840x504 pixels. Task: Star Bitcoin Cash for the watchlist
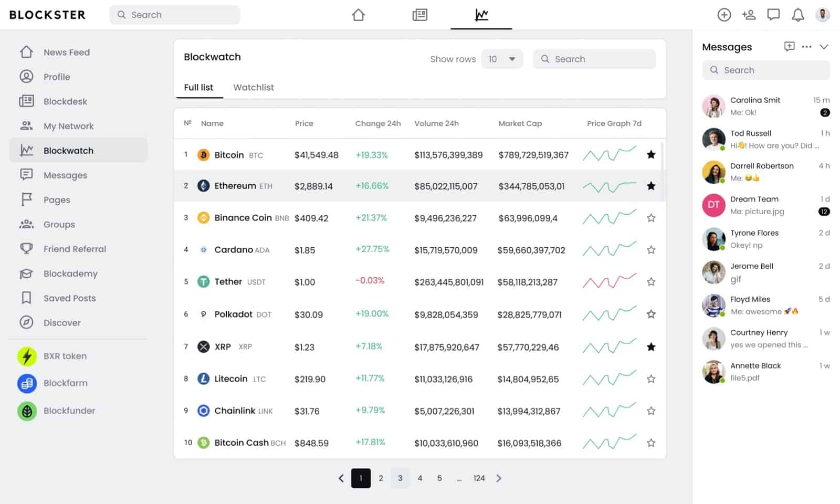click(x=651, y=443)
